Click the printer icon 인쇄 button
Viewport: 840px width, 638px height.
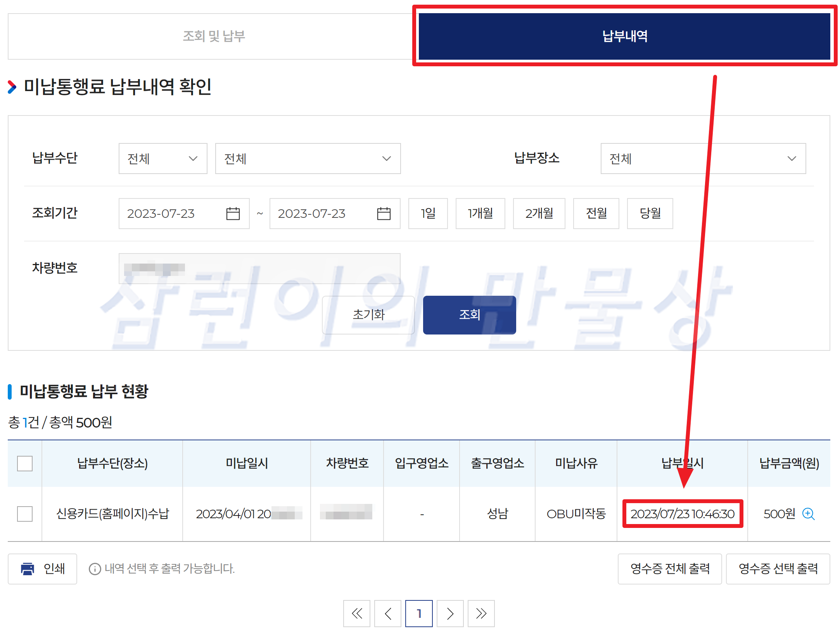42,569
